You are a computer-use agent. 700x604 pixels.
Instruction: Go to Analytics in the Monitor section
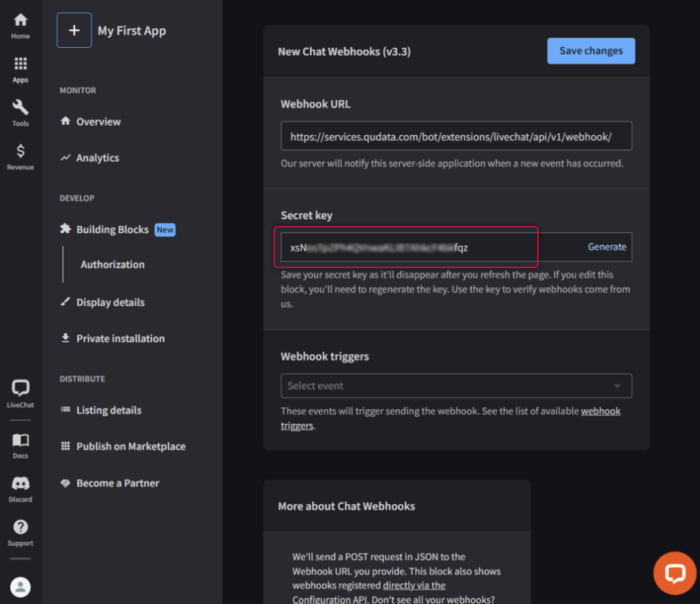click(x=97, y=158)
